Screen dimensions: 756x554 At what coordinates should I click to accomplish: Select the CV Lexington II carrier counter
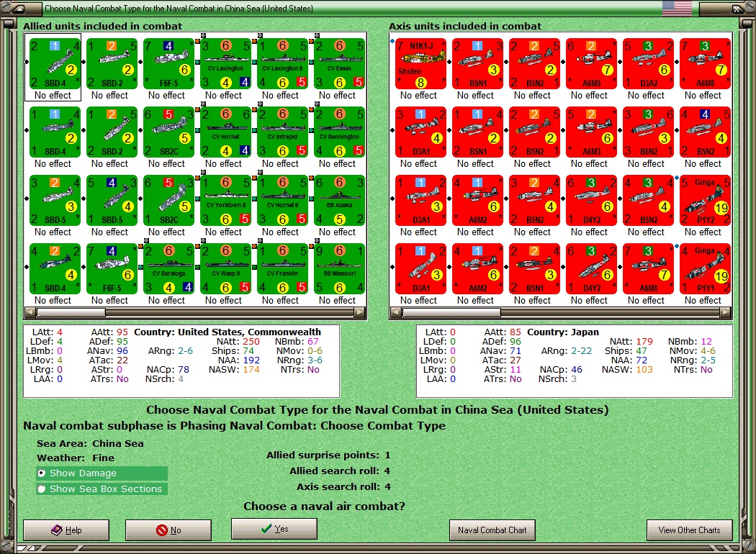(282, 63)
